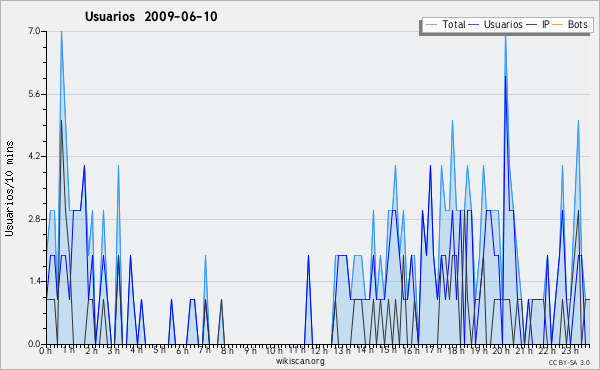Screen dimensions: 600x370
Task: Click the '8 h' x-axis label
Action: 227,350
